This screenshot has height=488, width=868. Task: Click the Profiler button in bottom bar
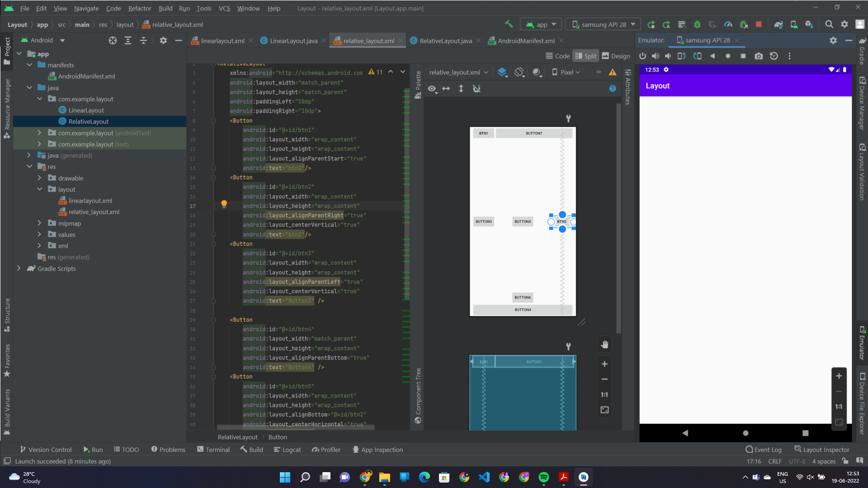[326, 450]
